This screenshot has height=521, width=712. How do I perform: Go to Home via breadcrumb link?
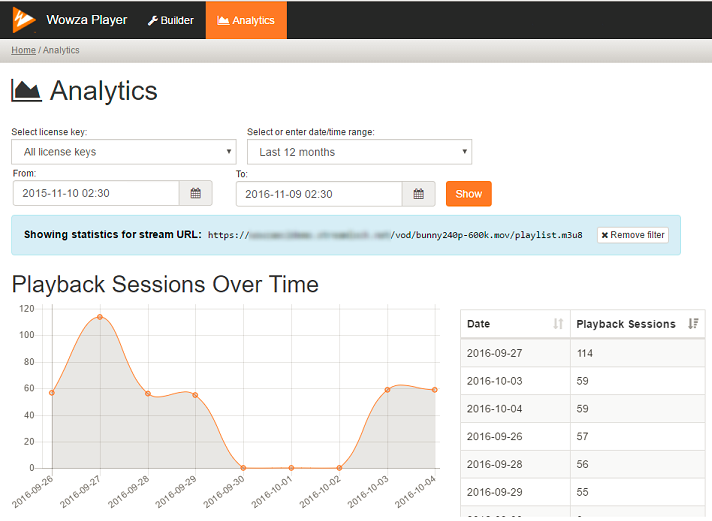(23, 50)
